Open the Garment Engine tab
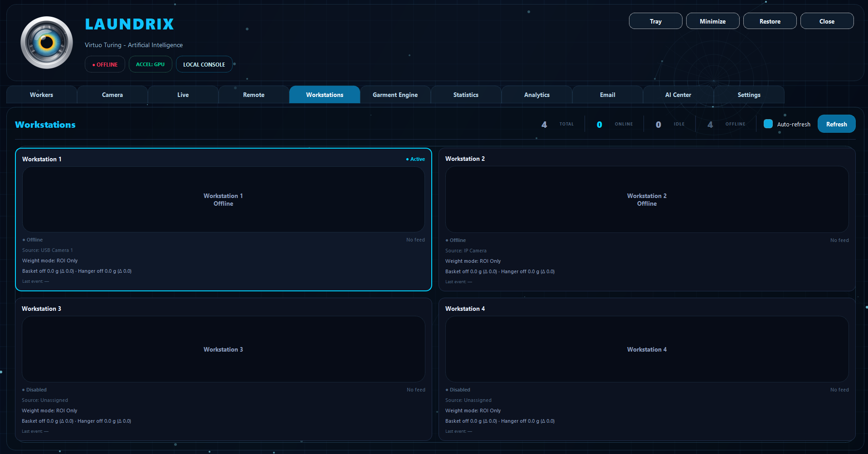Image resolution: width=868 pixels, height=454 pixels. [395, 95]
